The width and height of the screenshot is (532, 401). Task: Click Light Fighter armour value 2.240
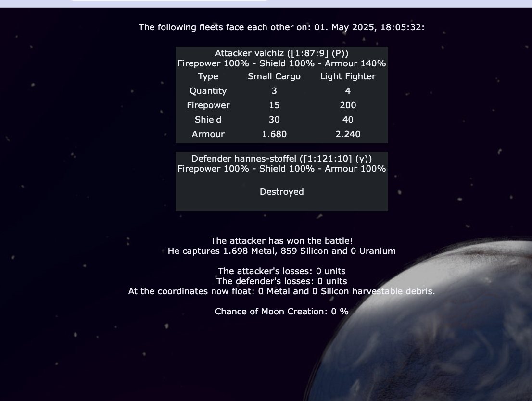348,134
